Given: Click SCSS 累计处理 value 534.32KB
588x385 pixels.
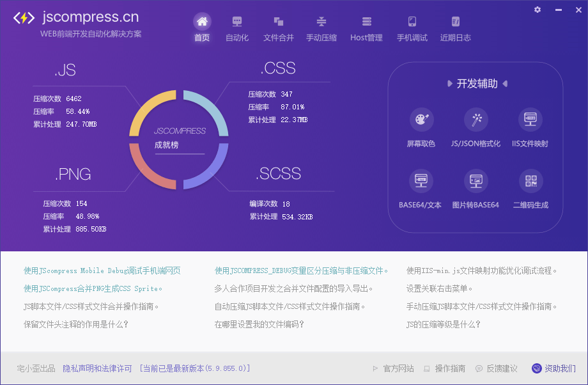Looking at the screenshot, I should (297, 217).
